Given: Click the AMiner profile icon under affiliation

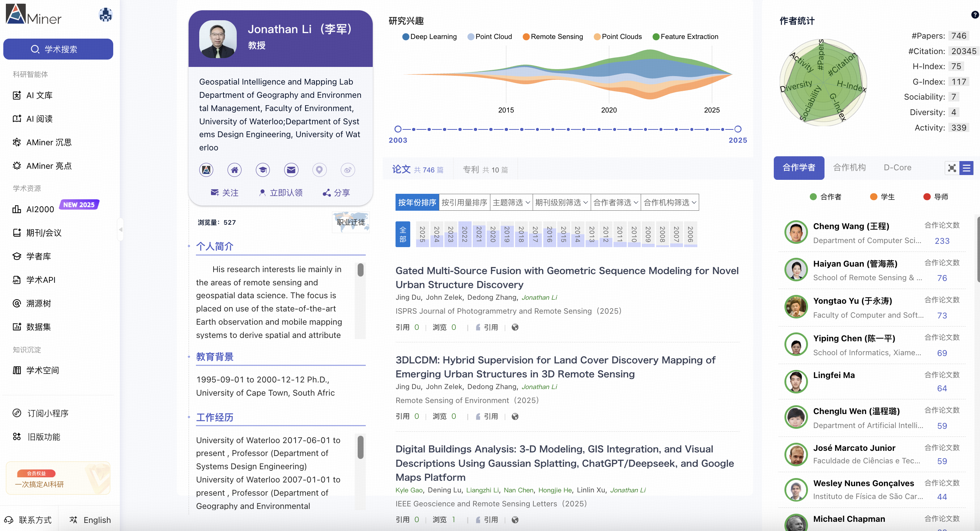Looking at the screenshot, I should click(x=206, y=170).
